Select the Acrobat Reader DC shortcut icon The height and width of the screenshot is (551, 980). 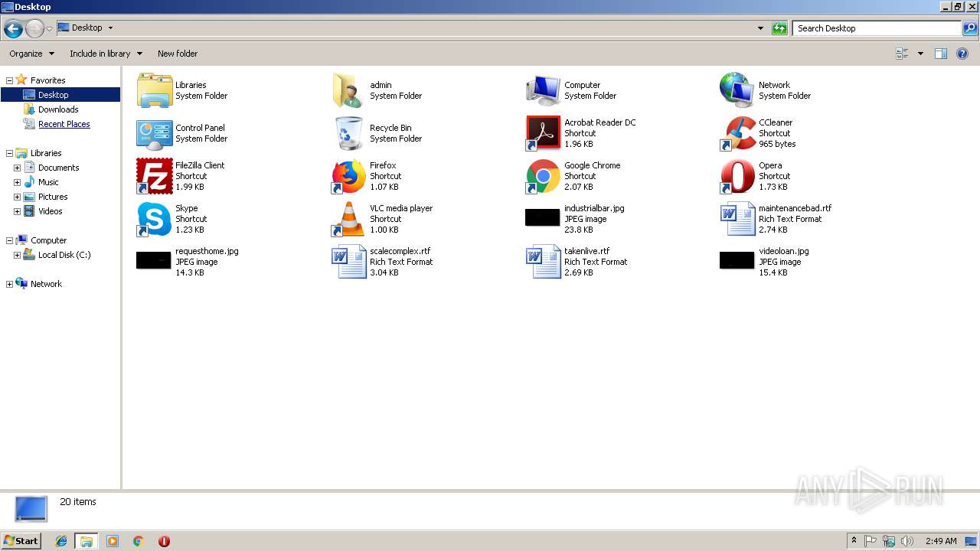(543, 133)
